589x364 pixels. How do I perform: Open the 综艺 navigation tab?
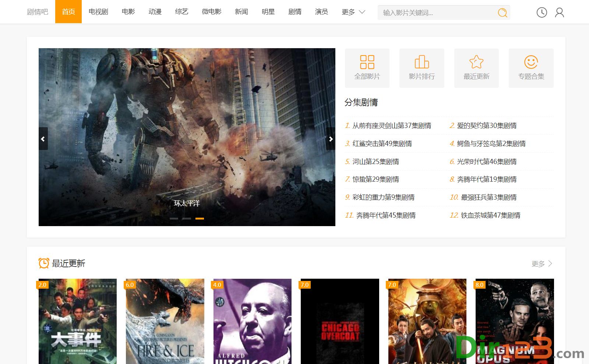181,12
